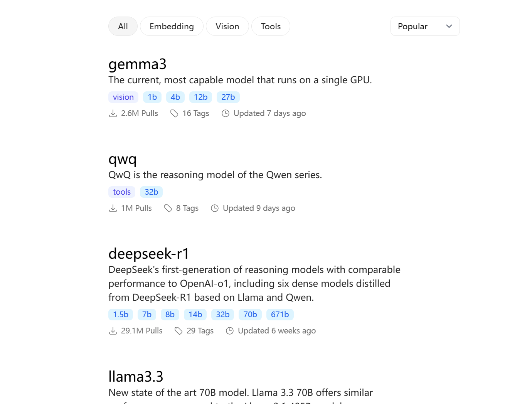This screenshot has width=532, height=404.
Task: Select the 27b size tag on gemma3
Action: click(x=228, y=97)
